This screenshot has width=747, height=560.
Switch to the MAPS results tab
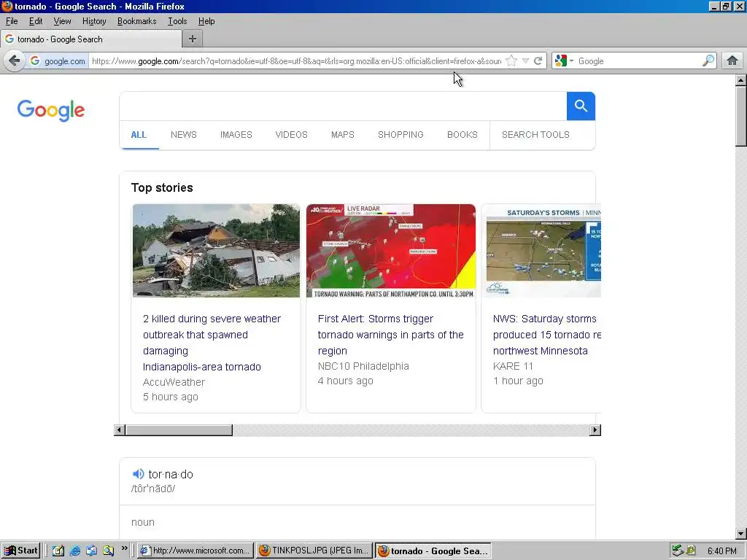pyautogui.click(x=343, y=135)
